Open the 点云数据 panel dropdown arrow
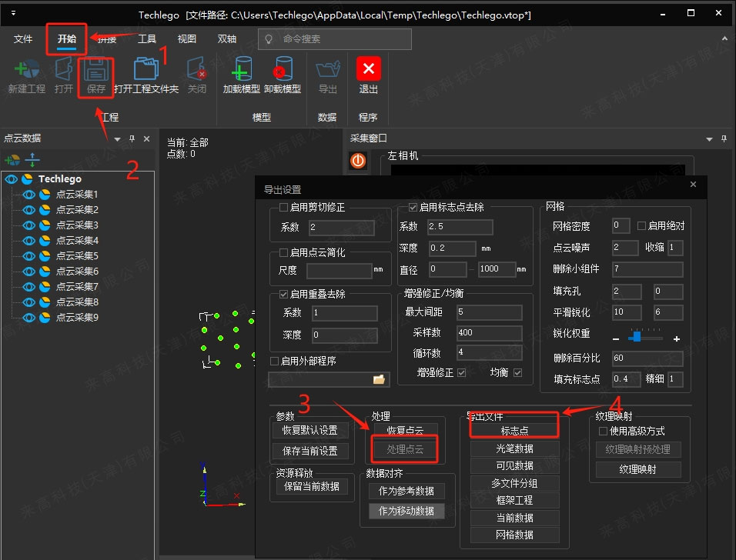Image resolution: width=736 pixels, height=560 pixels. (x=118, y=139)
